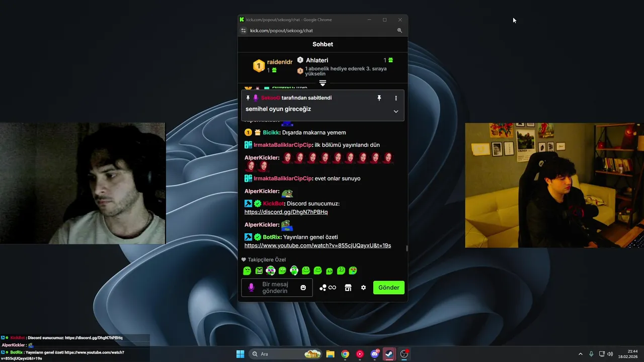
Task: Click the left webcam feed
Action: [83, 183]
